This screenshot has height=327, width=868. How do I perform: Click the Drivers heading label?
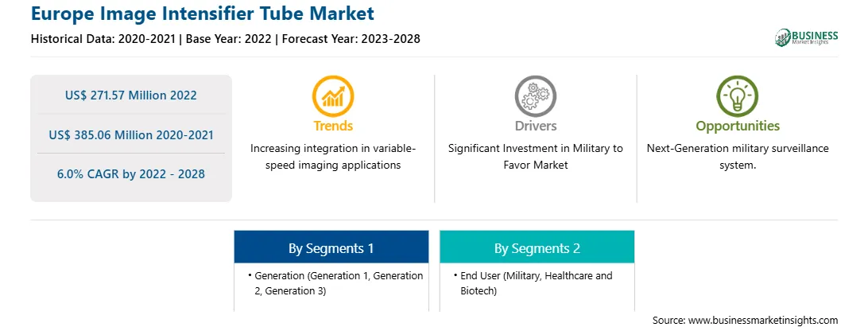535,126
